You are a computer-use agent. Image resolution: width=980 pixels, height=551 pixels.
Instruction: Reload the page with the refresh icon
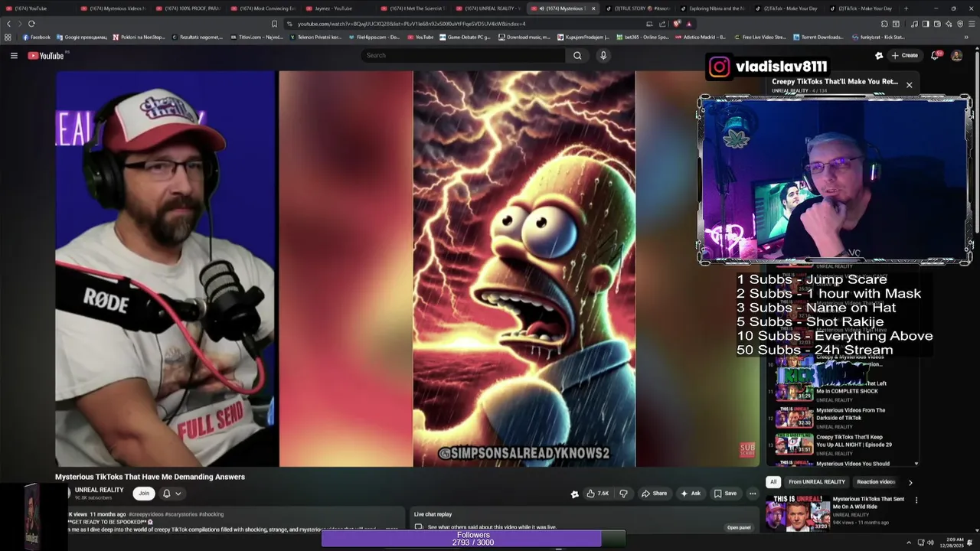[31, 24]
